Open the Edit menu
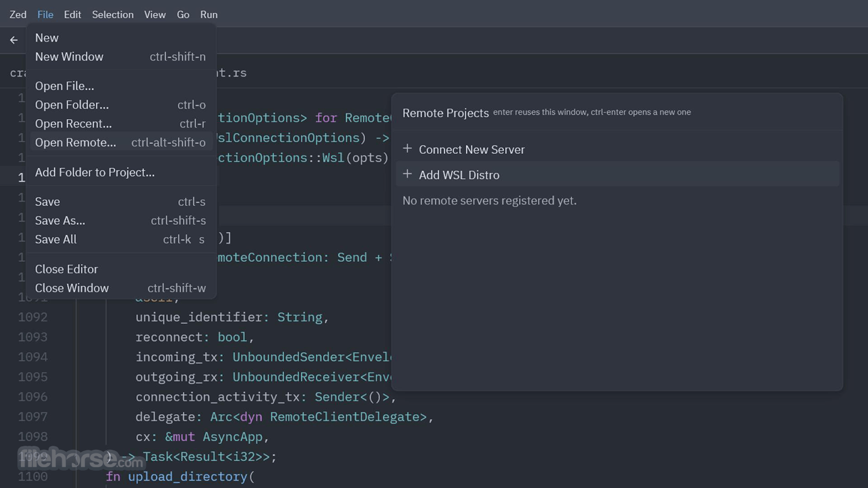 (x=72, y=14)
